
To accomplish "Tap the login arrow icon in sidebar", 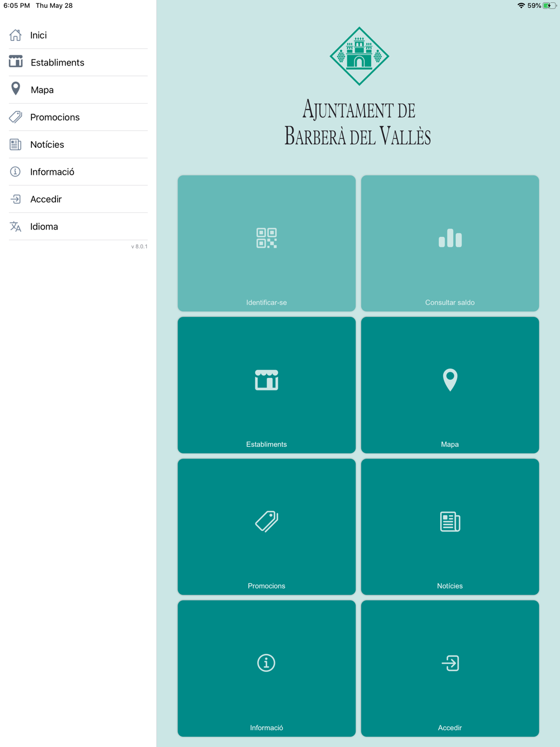I will [16, 199].
